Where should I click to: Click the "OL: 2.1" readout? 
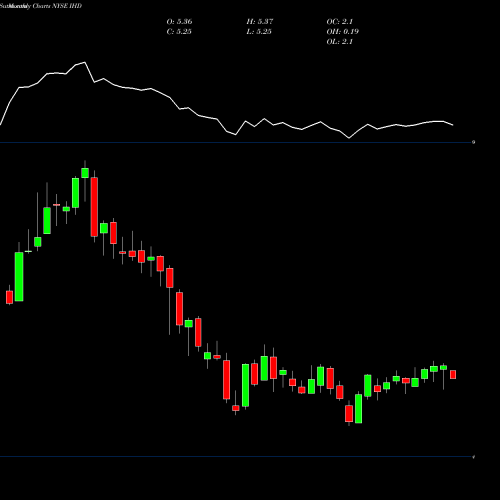tap(340, 42)
